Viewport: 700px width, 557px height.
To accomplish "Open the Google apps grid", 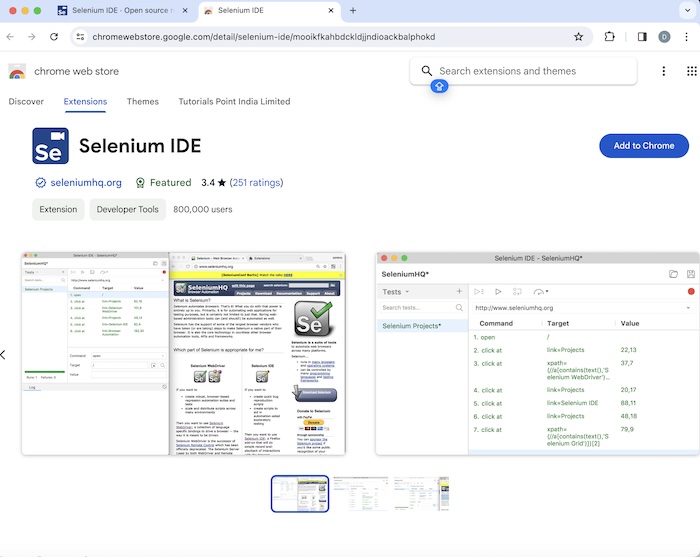I will click(692, 71).
